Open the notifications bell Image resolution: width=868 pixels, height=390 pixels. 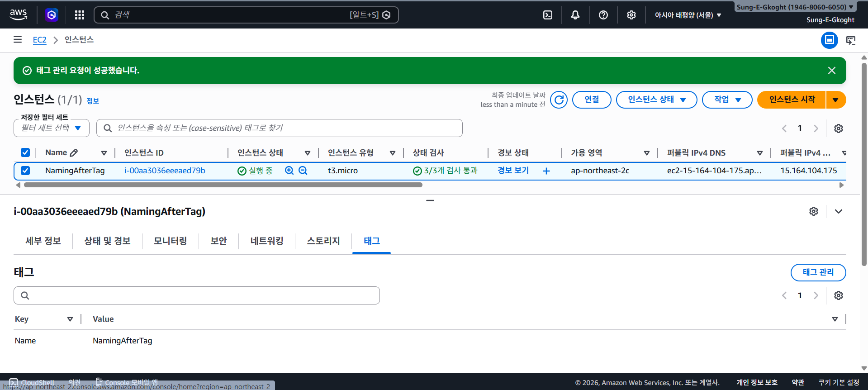[x=575, y=15]
